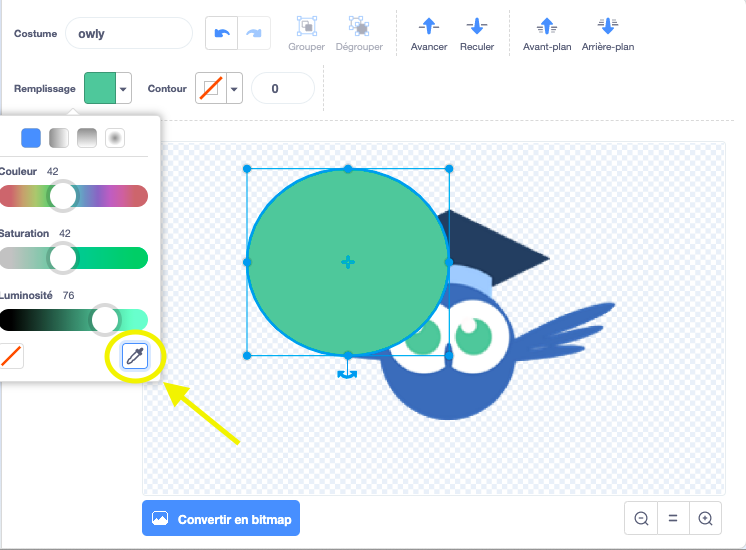Click the Contour label

[x=167, y=88]
